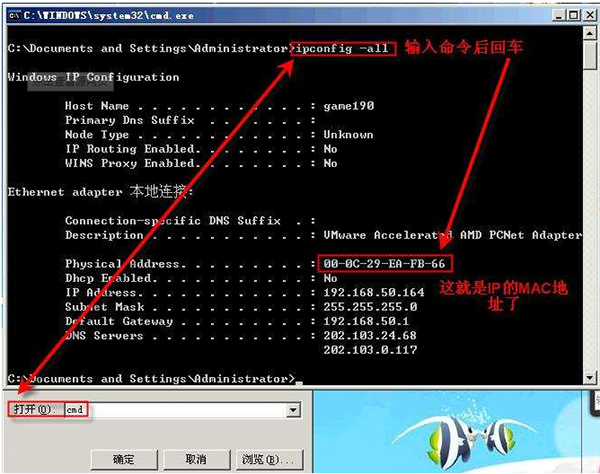600x474 pixels.
Task: Click the Primary Dns Suffix label
Action: 130,120
